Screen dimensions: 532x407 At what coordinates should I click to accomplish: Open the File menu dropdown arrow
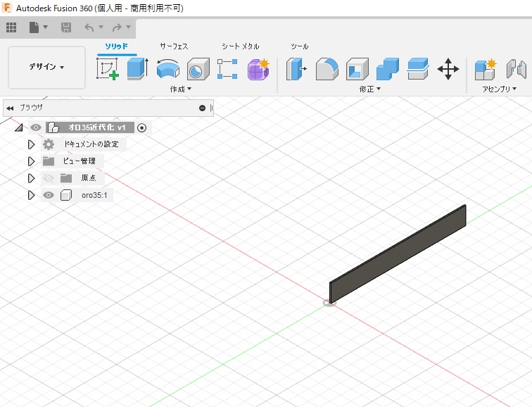[46, 27]
